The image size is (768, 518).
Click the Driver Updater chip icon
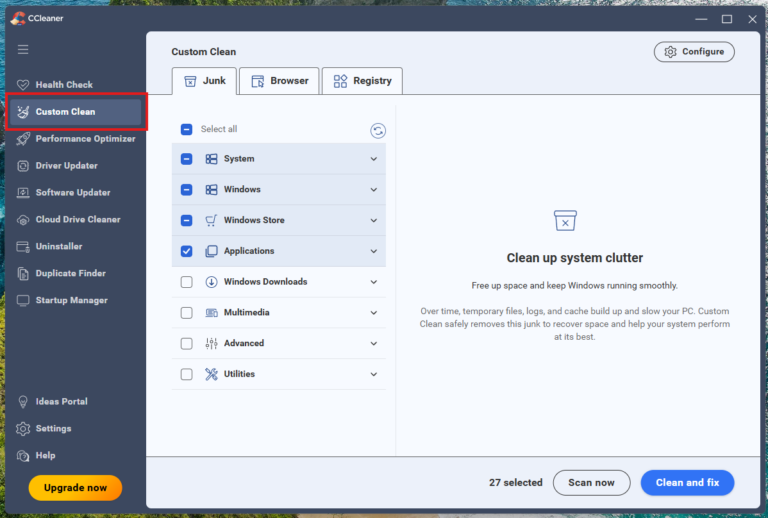[x=23, y=165]
